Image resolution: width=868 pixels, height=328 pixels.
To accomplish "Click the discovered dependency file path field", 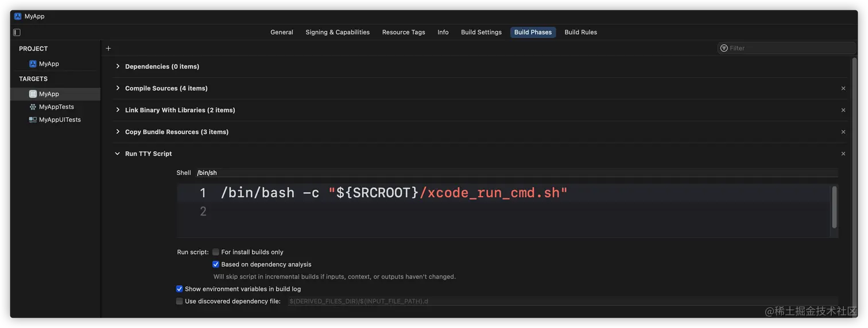I will point(562,301).
